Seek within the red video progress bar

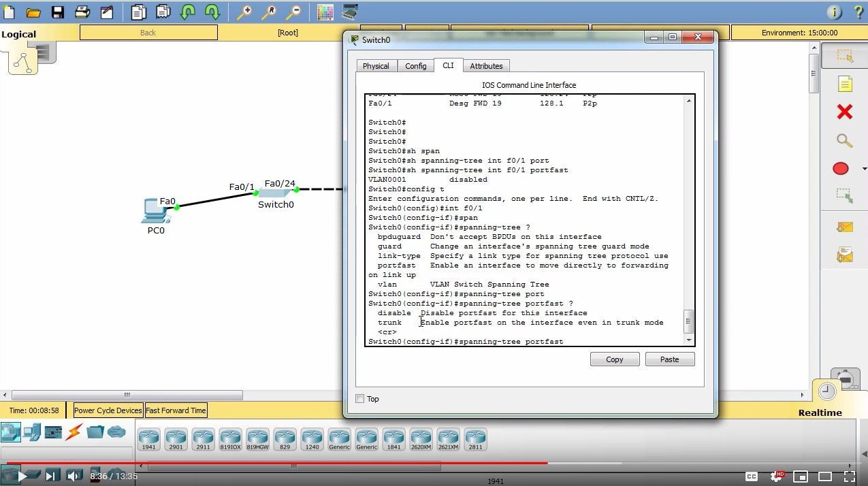click(434, 464)
